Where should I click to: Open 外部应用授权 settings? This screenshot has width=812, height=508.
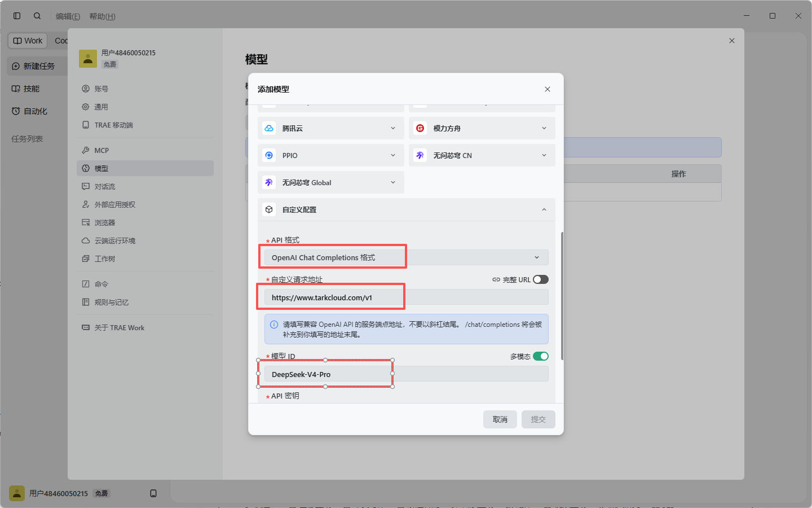click(145, 204)
